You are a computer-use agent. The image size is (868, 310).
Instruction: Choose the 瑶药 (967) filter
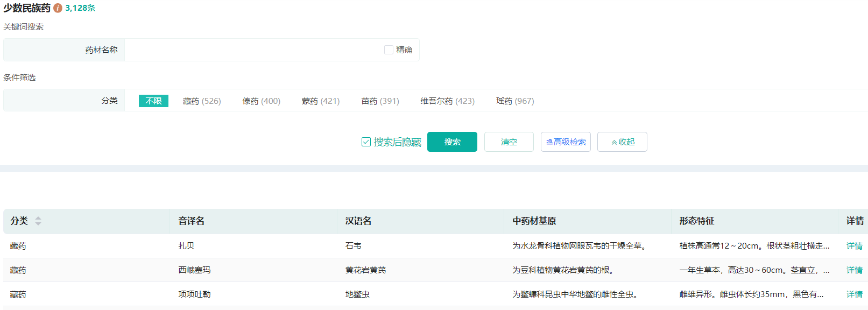click(x=515, y=101)
